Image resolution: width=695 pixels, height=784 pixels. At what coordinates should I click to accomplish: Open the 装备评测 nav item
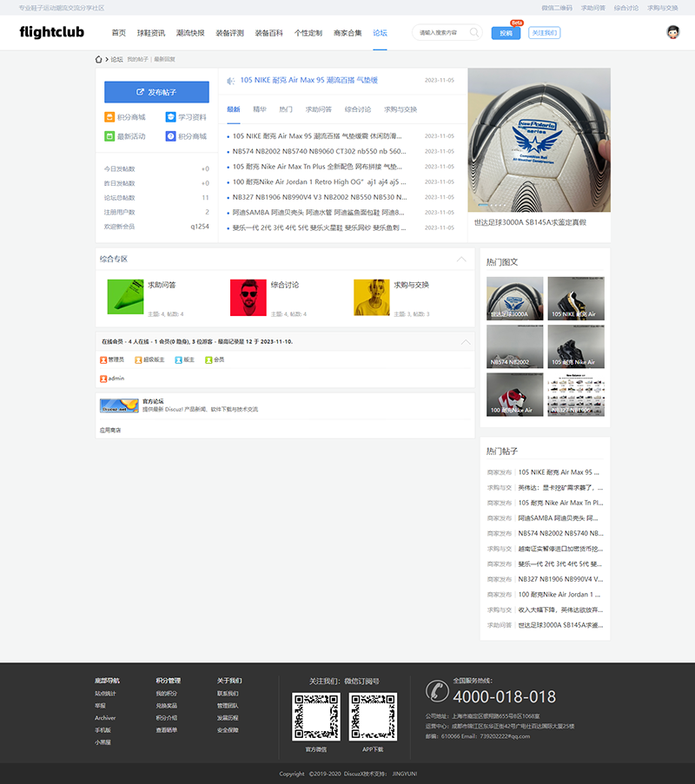229,33
